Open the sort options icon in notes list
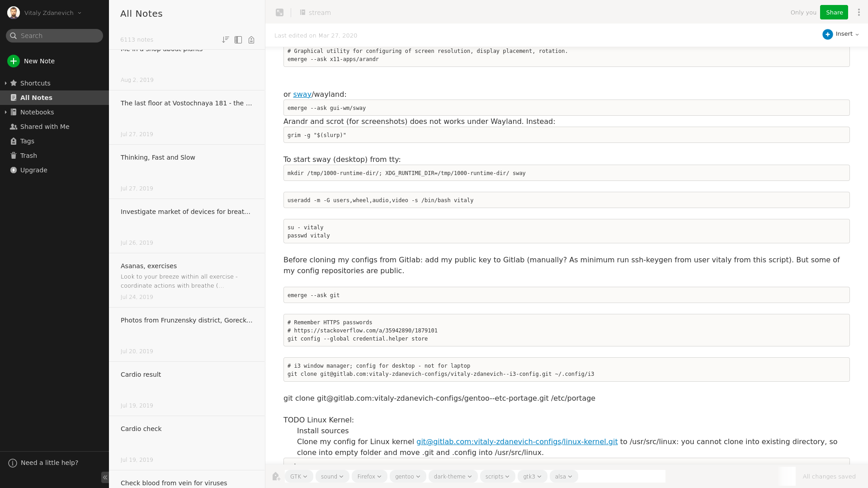 pos(226,40)
